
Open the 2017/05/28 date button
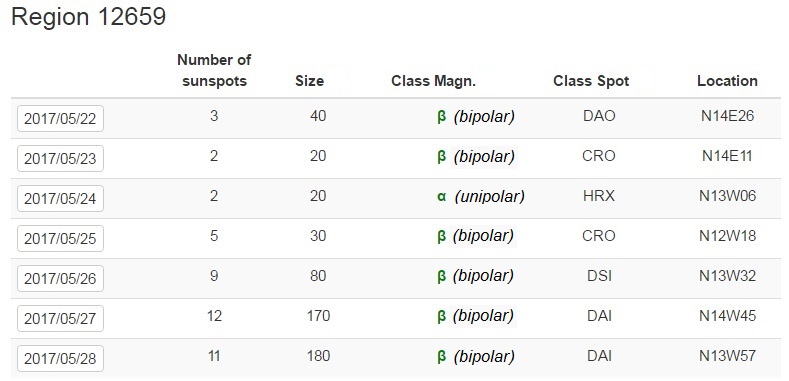[x=60, y=358]
